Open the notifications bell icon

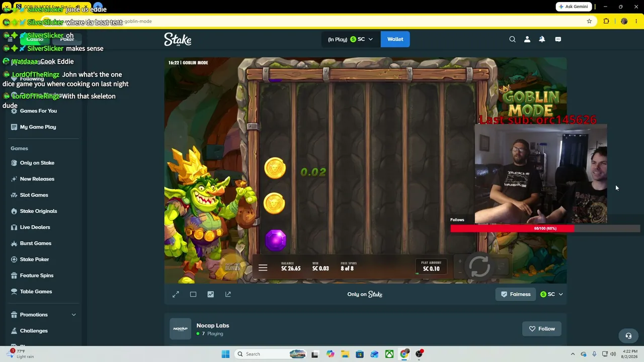click(542, 39)
